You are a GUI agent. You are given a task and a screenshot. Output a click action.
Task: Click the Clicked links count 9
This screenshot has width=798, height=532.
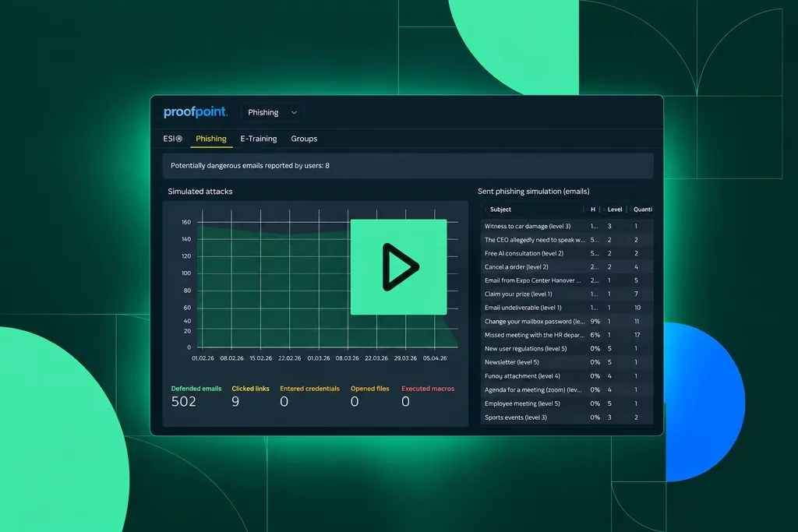235,402
